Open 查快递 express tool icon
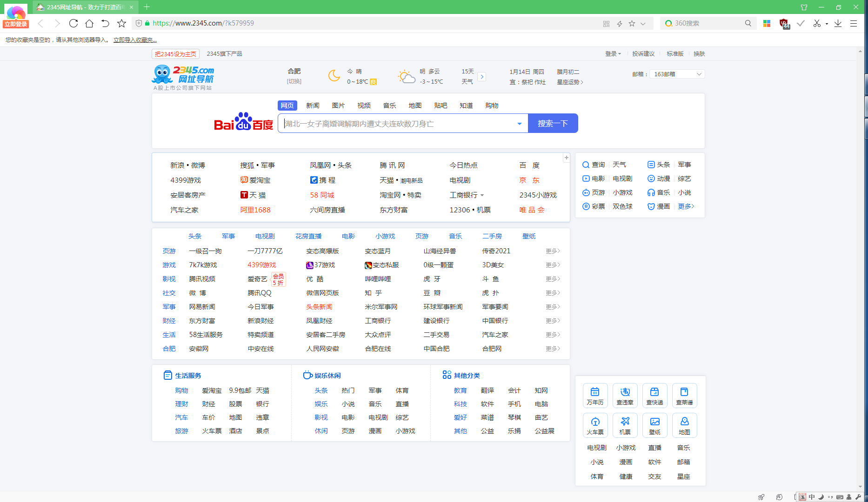868x502 pixels. pos(654,395)
